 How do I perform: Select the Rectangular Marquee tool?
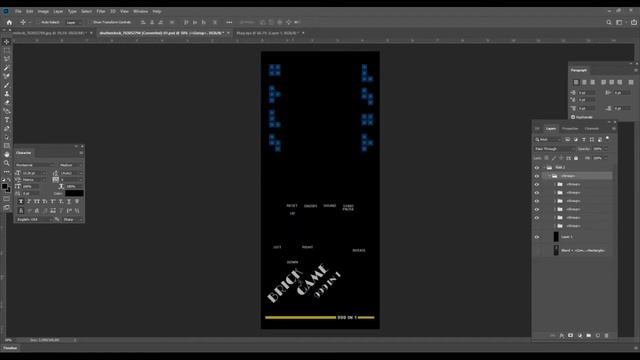7,50
